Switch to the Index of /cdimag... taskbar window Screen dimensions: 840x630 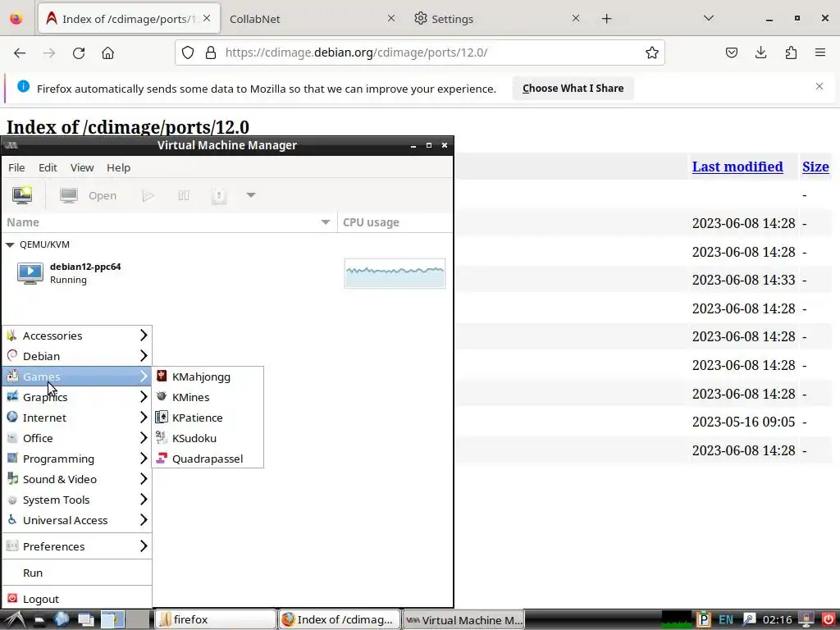coord(340,620)
